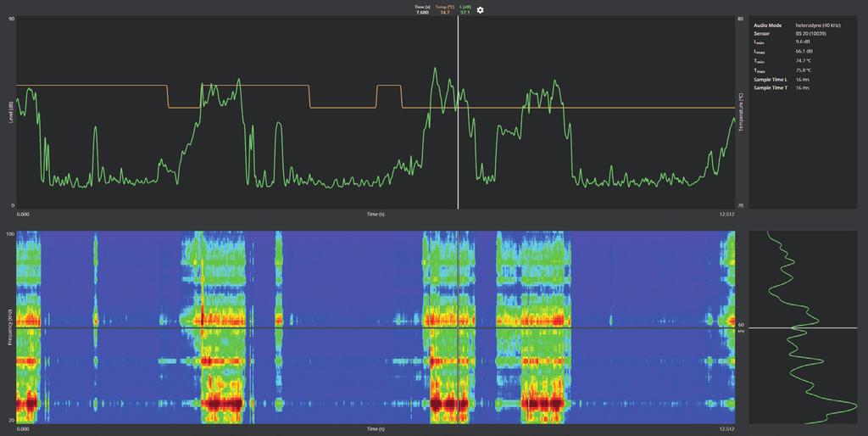The width and height of the screenshot is (868, 436).
Task: Click the Frequency (kHz) axis label of the spectrogram
Action: coord(10,327)
